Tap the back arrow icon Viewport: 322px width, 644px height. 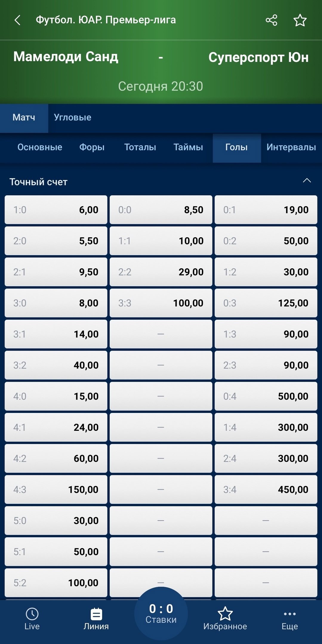[x=18, y=20]
